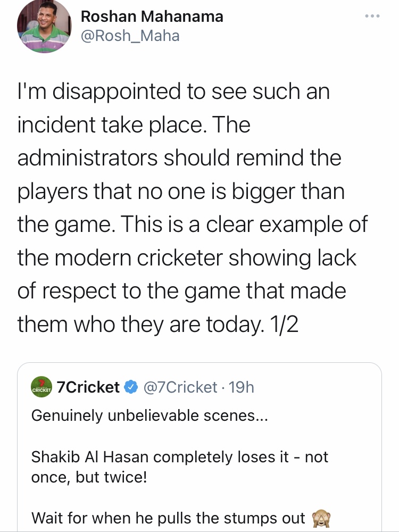The image size is (399, 532).
Task: Tap the 7Cricket round logo avatar
Action: [x=41, y=387]
